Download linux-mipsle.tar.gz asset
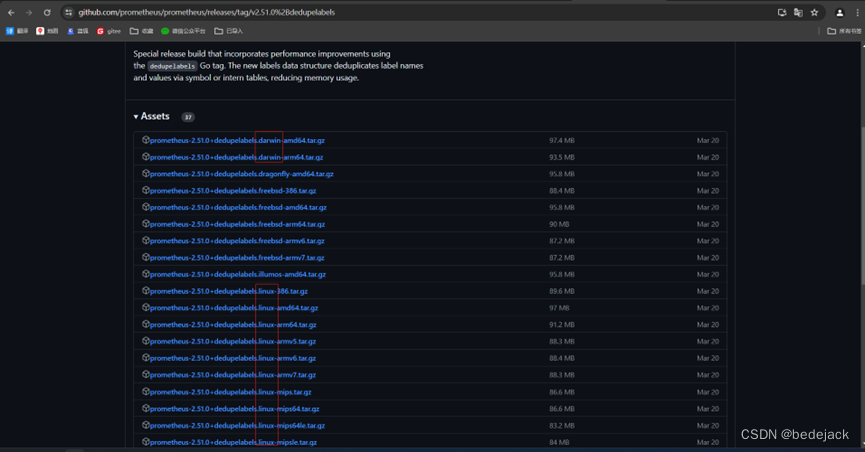Image resolution: width=865 pixels, height=452 pixels. point(233,442)
